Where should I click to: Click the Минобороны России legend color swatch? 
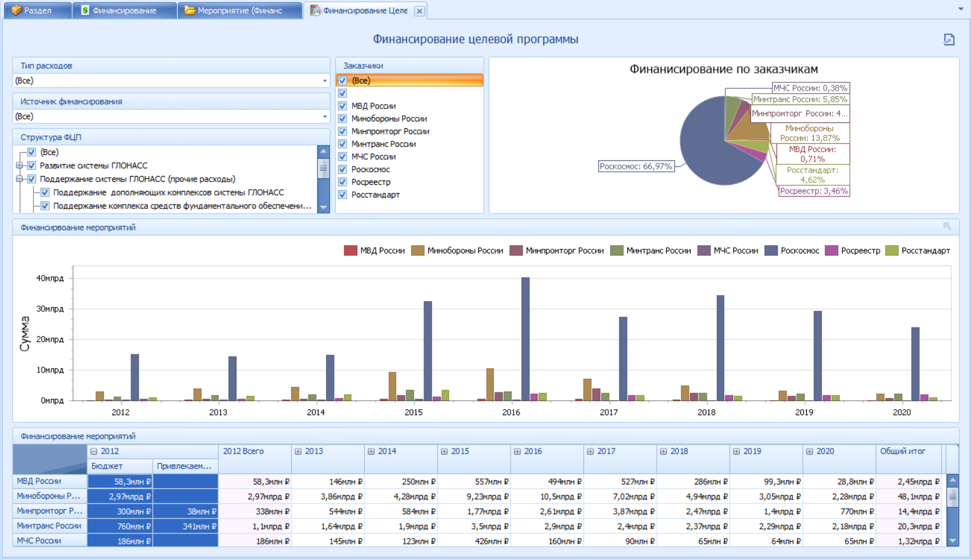(418, 250)
